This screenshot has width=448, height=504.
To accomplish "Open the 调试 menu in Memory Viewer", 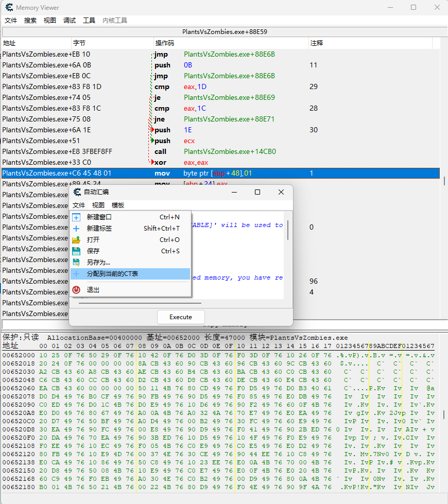I will (70, 21).
